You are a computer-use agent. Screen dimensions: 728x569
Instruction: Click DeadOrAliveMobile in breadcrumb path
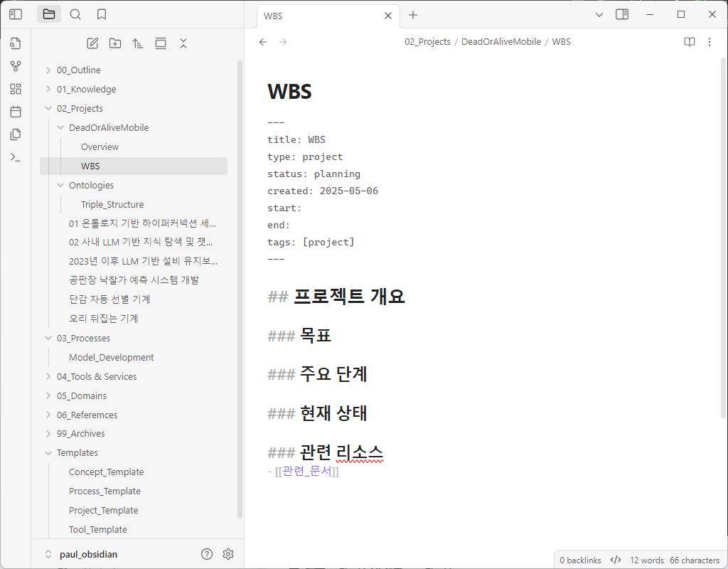[501, 42]
